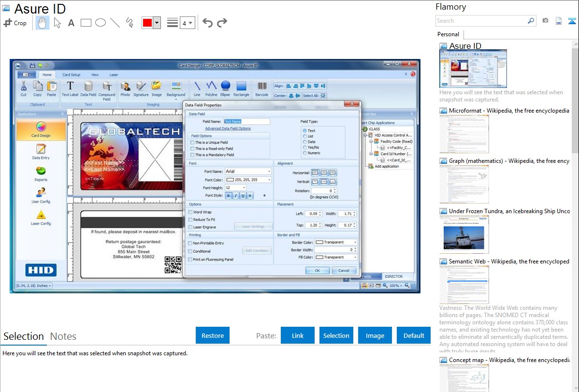Pick the text annotation tool A
This screenshot has height=392, width=579.
click(71, 23)
